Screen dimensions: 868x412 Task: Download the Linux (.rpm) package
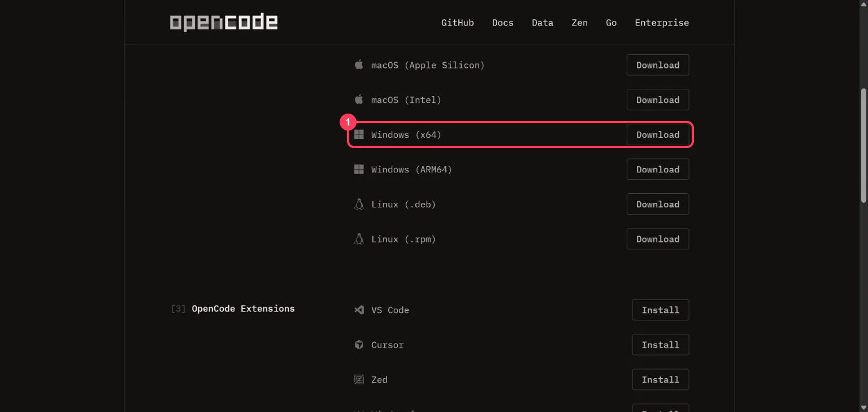click(658, 239)
